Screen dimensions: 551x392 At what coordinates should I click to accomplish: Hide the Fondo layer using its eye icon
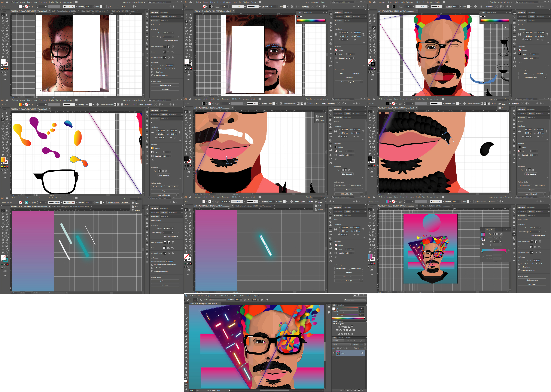pyautogui.click(x=334, y=353)
